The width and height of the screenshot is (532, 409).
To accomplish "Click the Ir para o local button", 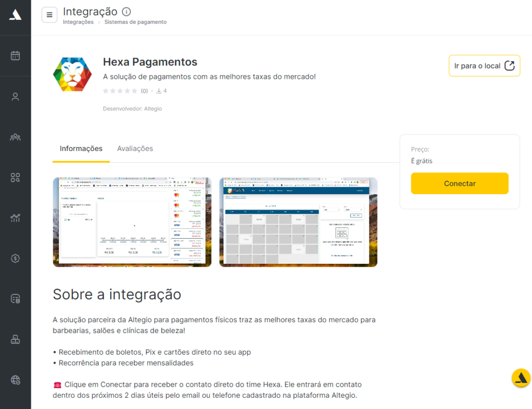I will (x=484, y=66).
